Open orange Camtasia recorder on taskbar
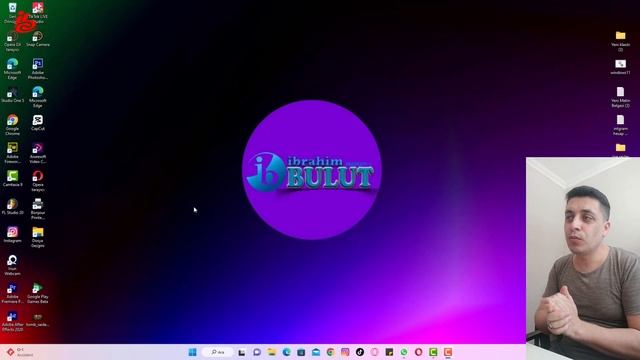The image size is (640, 360). coord(448,352)
